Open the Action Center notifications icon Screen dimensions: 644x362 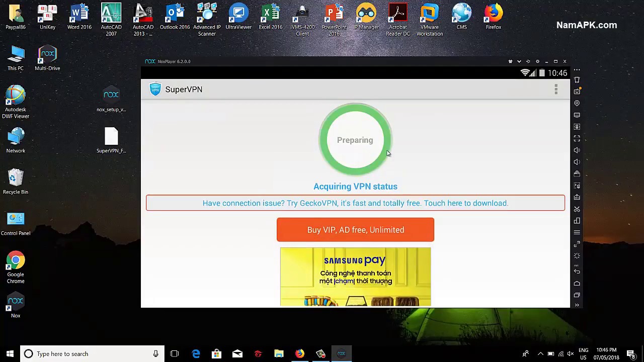(x=631, y=354)
